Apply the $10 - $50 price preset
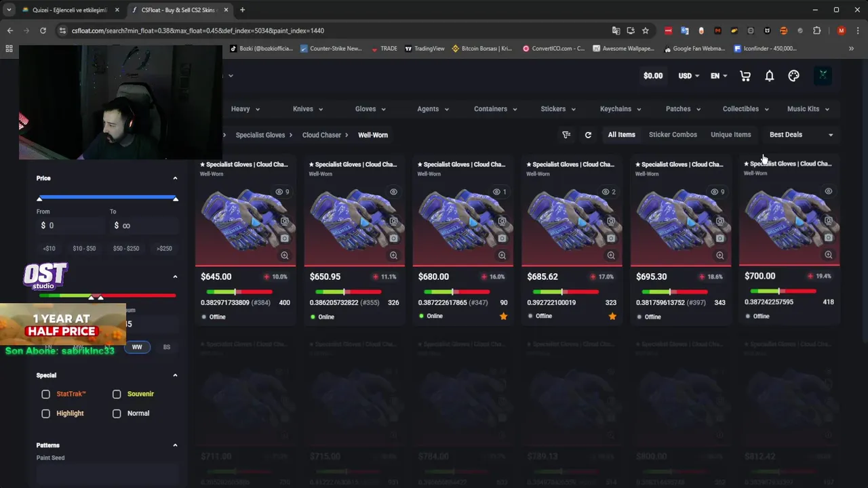Viewport: 868px width, 488px height. (84, 249)
